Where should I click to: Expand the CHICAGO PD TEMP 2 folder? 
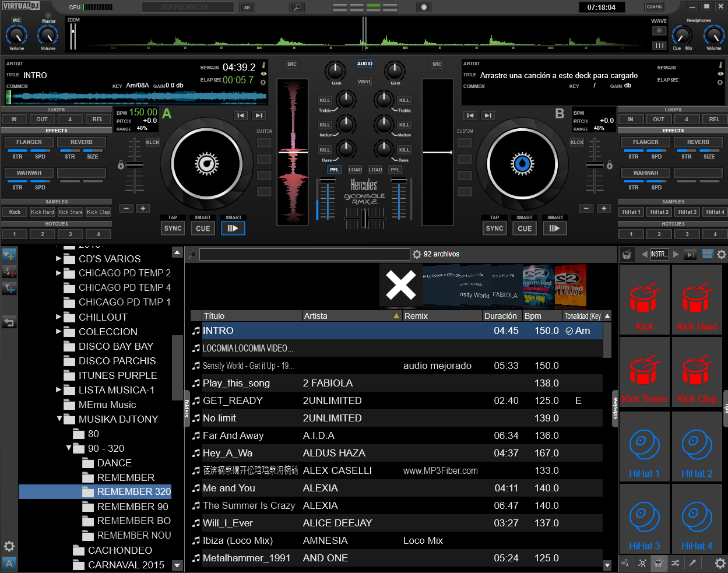tap(58, 273)
